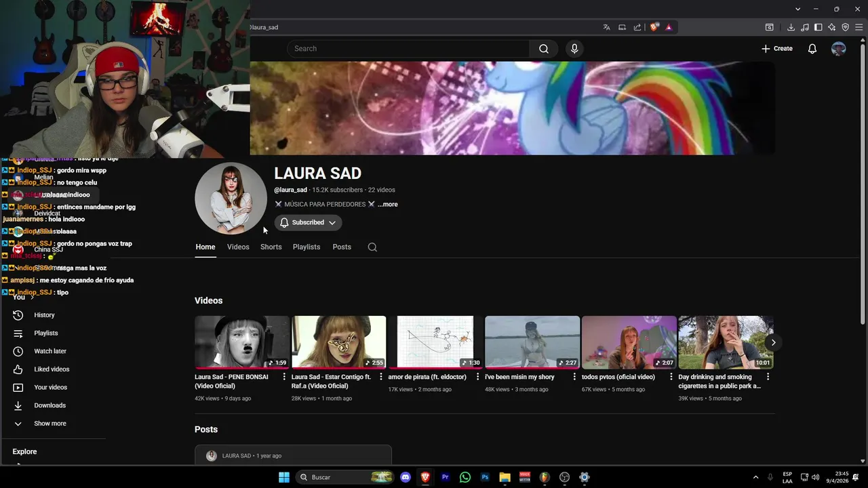
Task: Share this page via address bar icon
Action: click(x=637, y=27)
